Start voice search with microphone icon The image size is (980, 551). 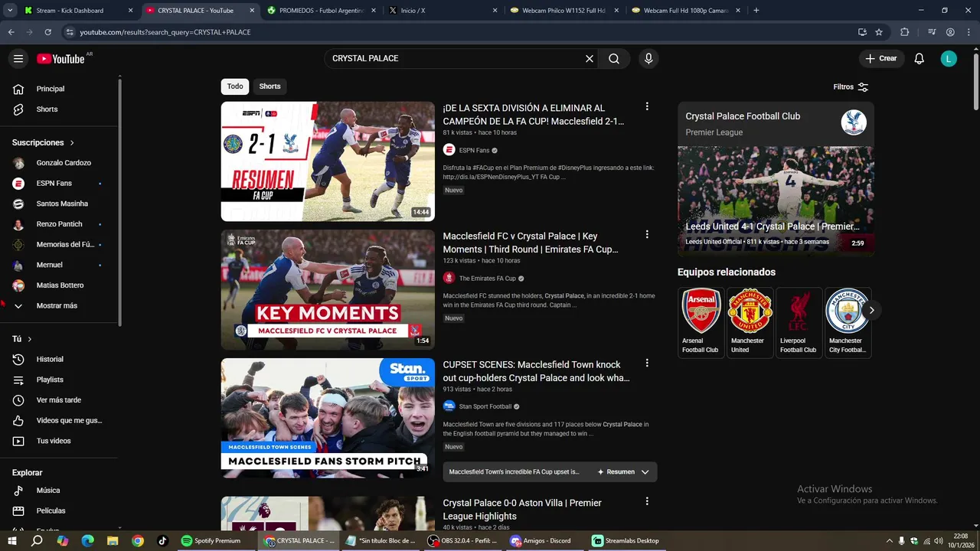(648, 59)
